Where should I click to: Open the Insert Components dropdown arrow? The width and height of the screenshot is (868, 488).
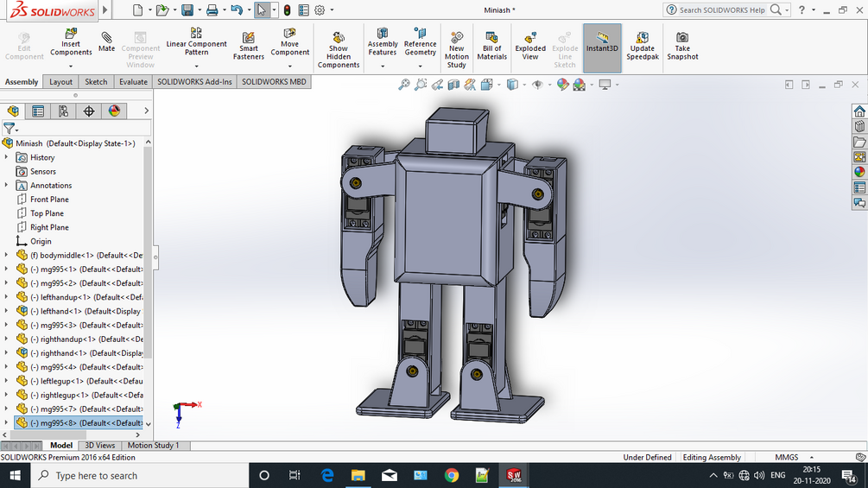(71, 65)
